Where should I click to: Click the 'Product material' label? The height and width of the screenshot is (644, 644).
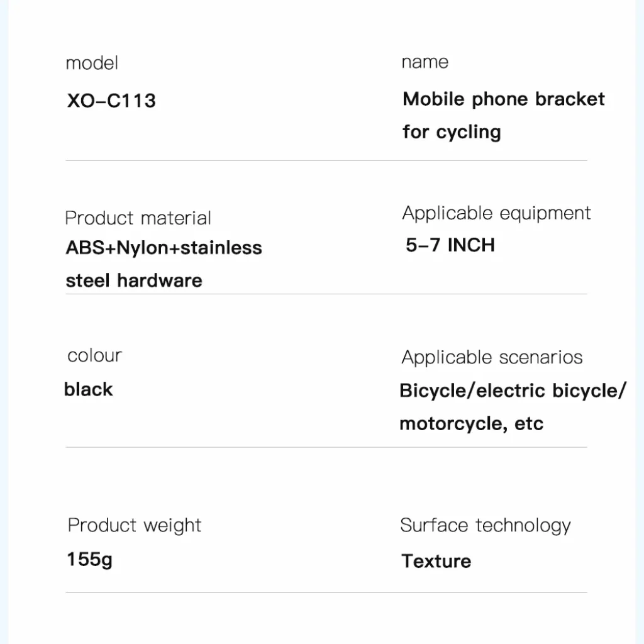point(138,218)
